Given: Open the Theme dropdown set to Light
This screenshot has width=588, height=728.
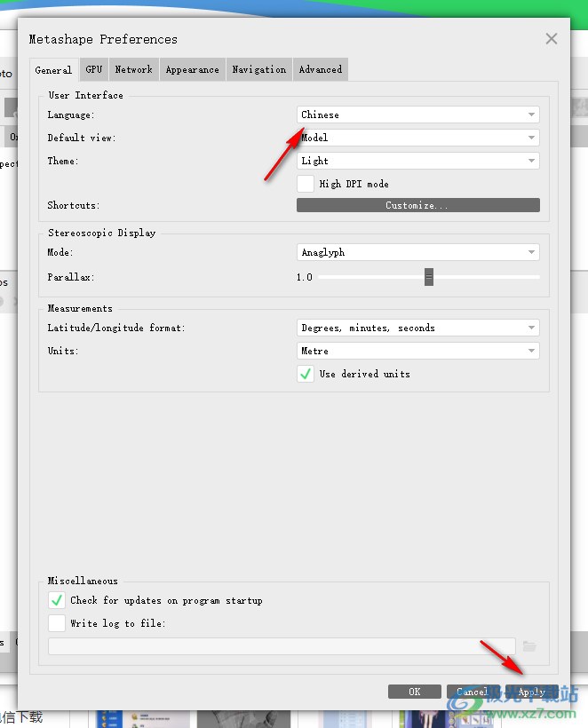Looking at the screenshot, I should point(418,161).
